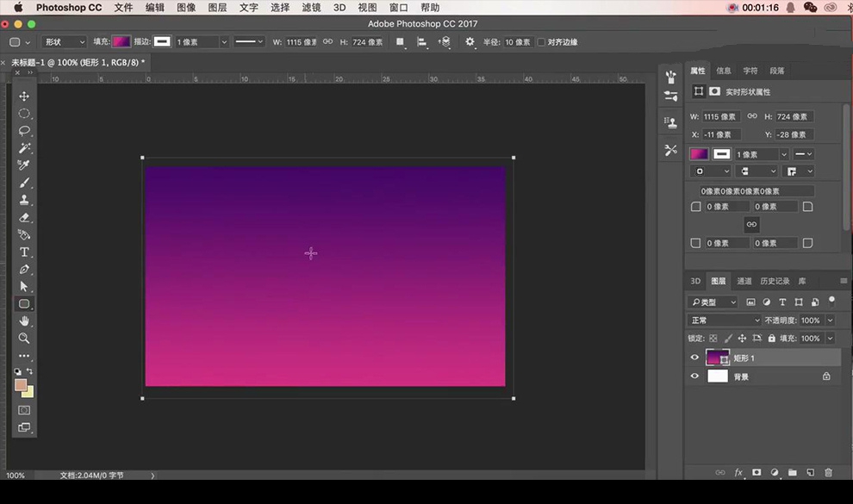853x504 pixels.
Task: Delete the selected layer
Action: click(x=828, y=472)
